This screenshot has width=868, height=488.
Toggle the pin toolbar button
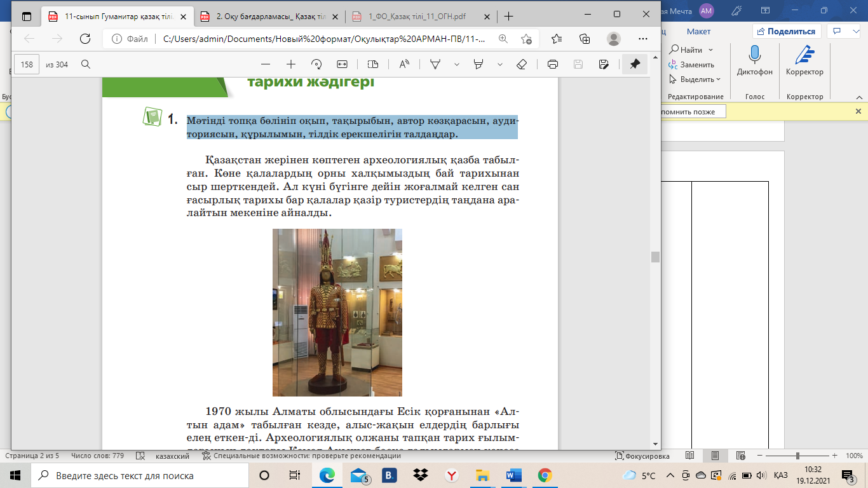pos(634,64)
